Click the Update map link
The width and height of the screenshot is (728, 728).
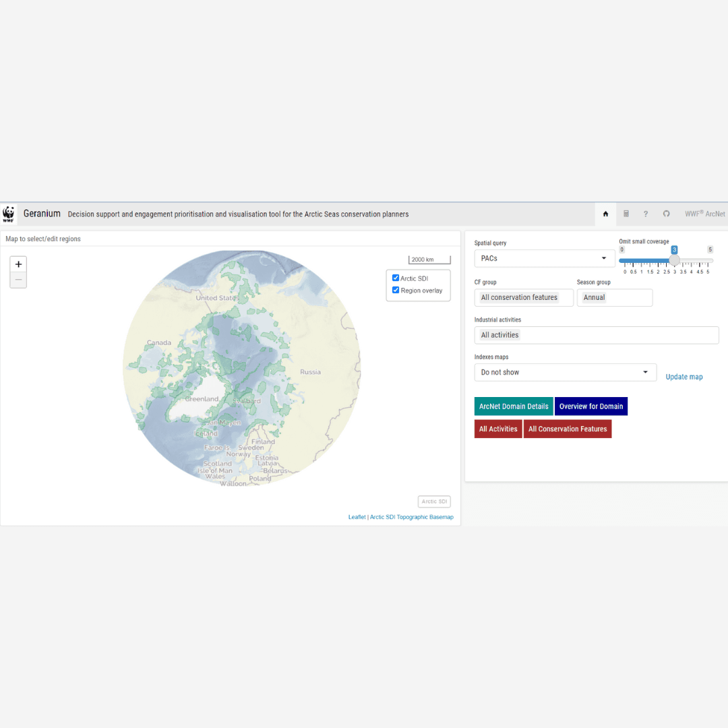tap(684, 377)
